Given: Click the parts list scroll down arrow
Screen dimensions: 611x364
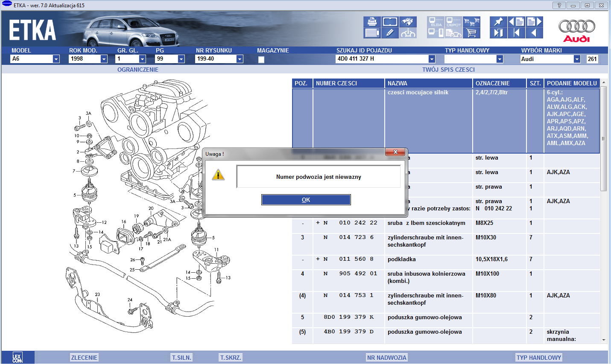Looking at the screenshot, I should tap(603, 340).
